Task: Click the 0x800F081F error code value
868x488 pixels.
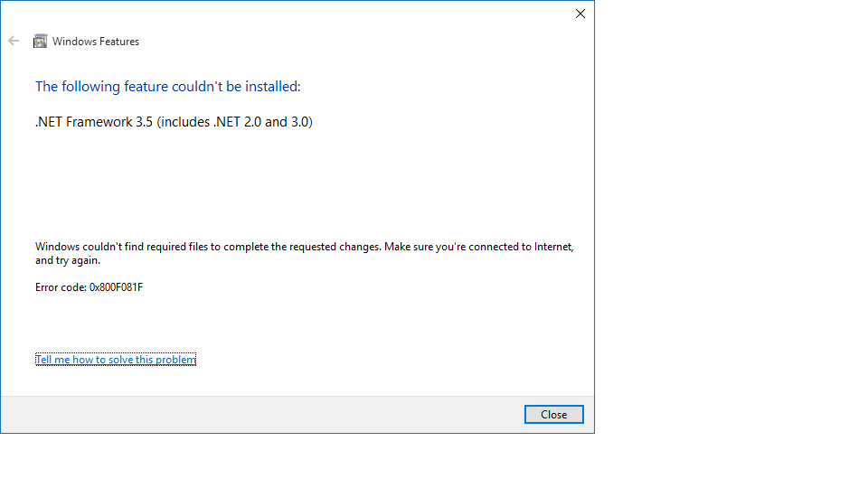Action: click(117, 287)
